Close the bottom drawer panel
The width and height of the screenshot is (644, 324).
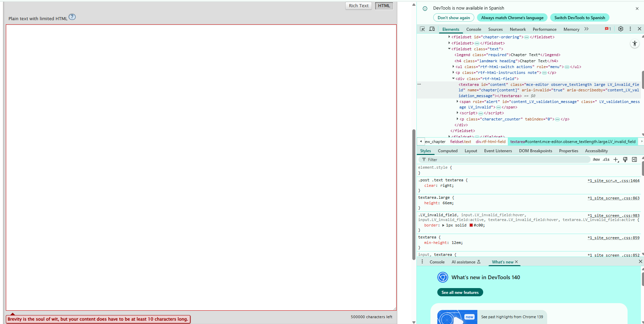pyautogui.click(x=641, y=261)
